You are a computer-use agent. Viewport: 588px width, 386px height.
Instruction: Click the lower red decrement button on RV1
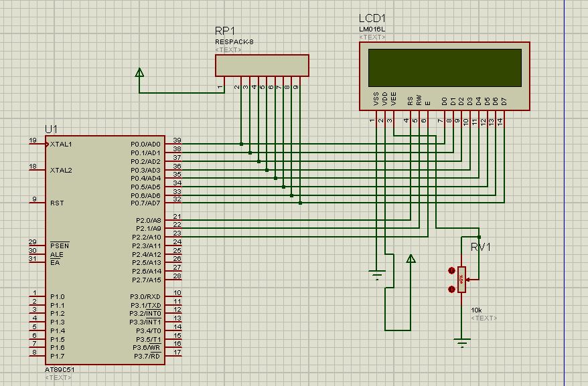point(451,289)
